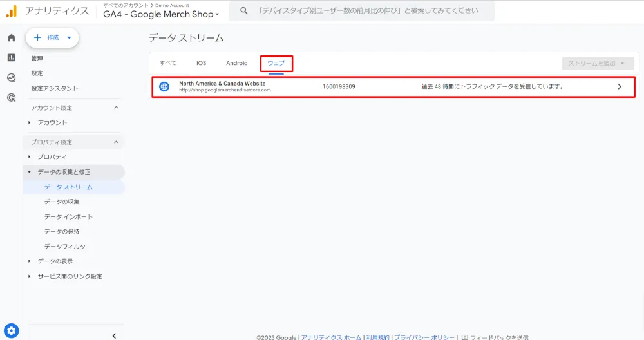This screenshot has height=340, width=644.
Task: Switch to Android tab
Action: (237, 63)
